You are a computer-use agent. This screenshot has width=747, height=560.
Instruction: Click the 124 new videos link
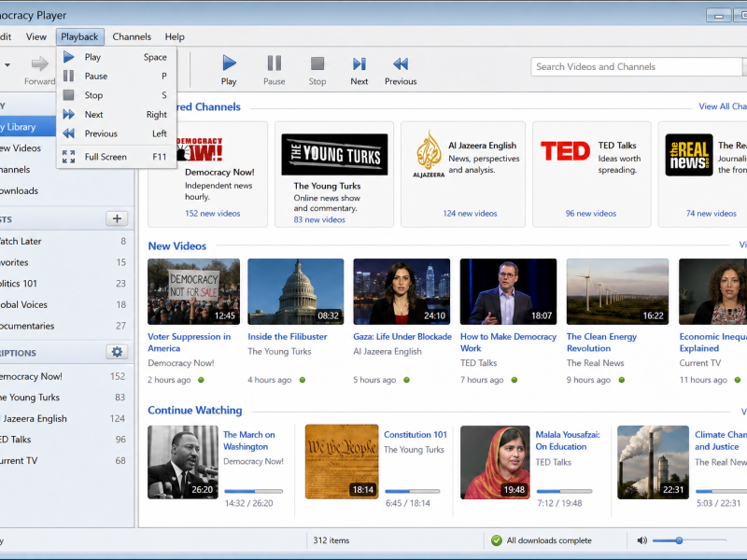pyautogui.click(x=470, y=214)
